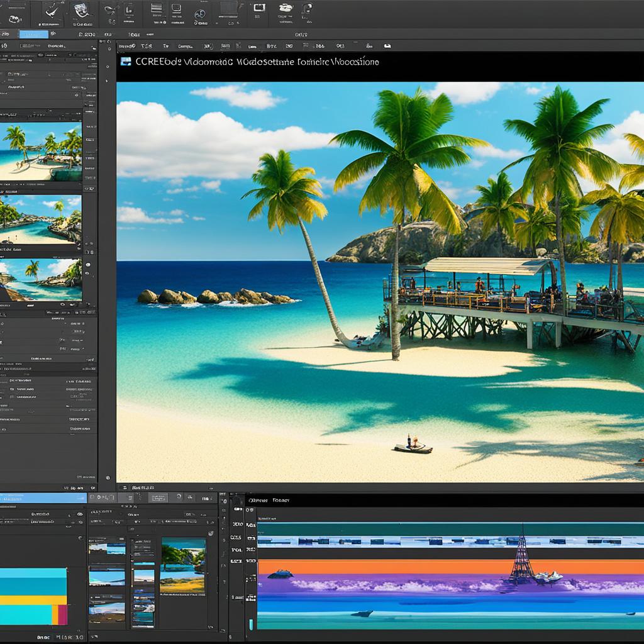644x644 pixels.
Task: Open the top beach thumbnail with boats on sand
Action: tap(41, 152)
